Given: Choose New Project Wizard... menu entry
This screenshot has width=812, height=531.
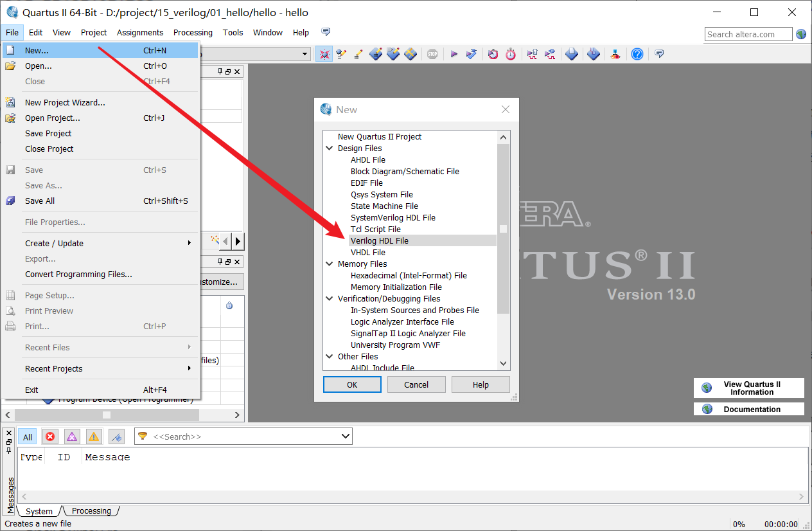Looking at the screenshot, I should [x=100, y=102].
